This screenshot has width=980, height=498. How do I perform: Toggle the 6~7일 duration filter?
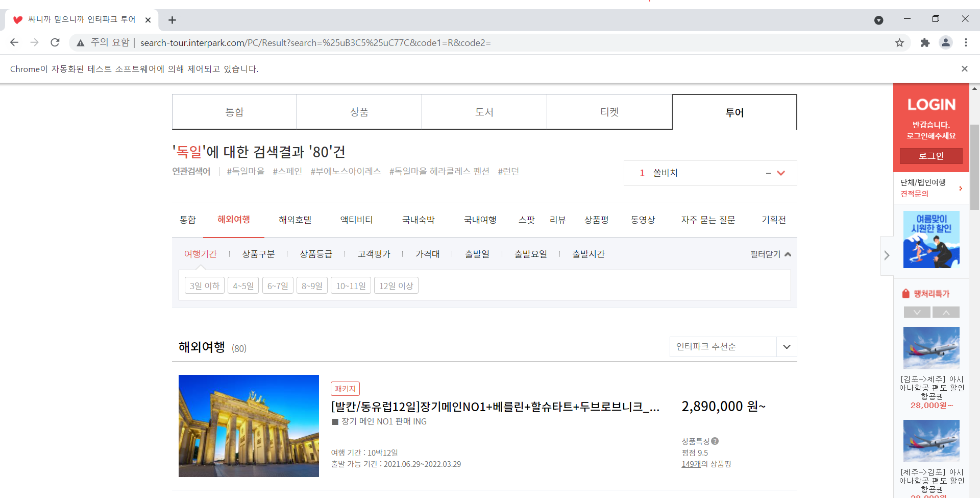(278, 286)
